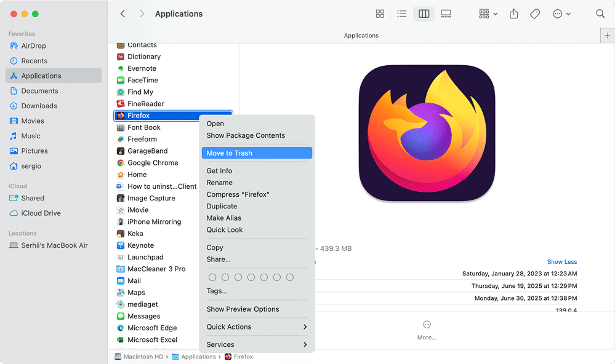The width and height of the screenshot is (615, 364).
Task: Choose Move to Trash
Action: (x=257, y=153)
